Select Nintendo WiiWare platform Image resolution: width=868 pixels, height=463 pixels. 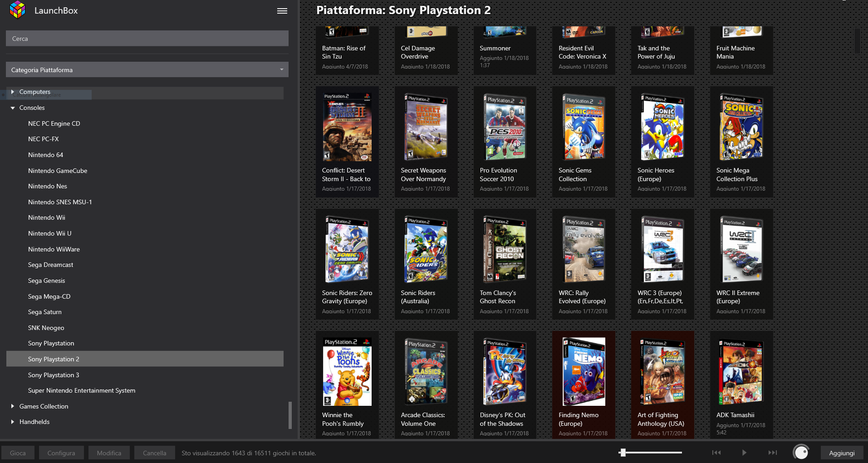tap(54, 249)
